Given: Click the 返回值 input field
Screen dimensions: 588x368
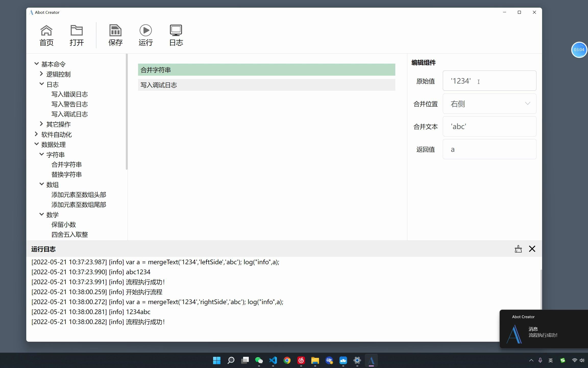Looking at the screenshot, I should pos(489,149).
